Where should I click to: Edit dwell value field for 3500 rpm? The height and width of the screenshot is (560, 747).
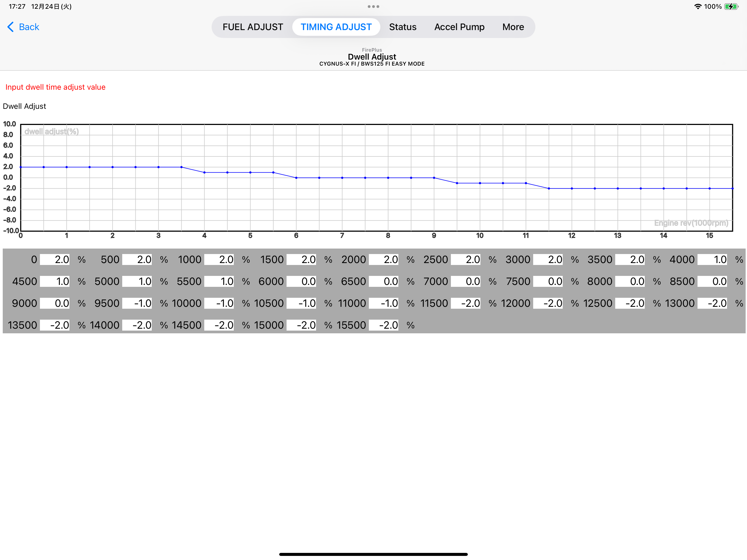(x=630, y=259)
